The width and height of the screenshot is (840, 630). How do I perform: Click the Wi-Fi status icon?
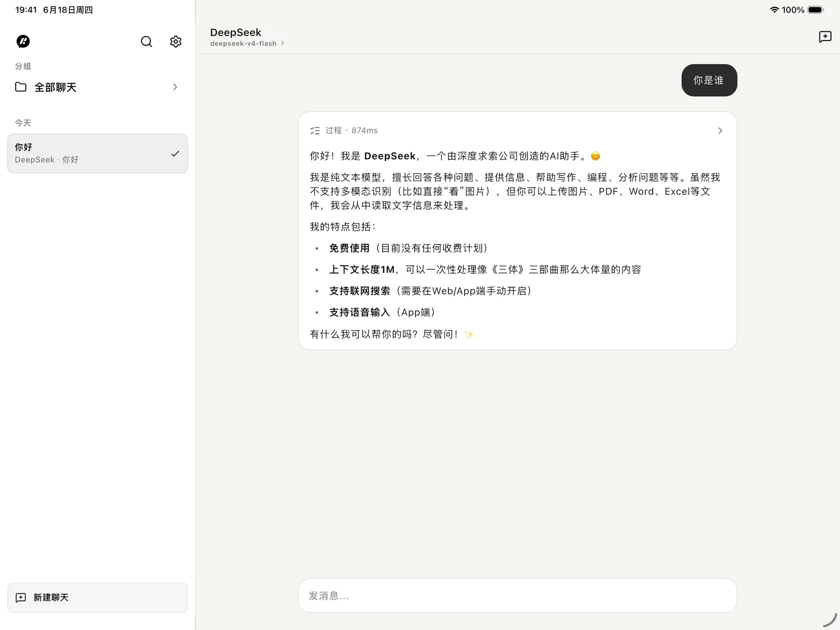[774, 9]
